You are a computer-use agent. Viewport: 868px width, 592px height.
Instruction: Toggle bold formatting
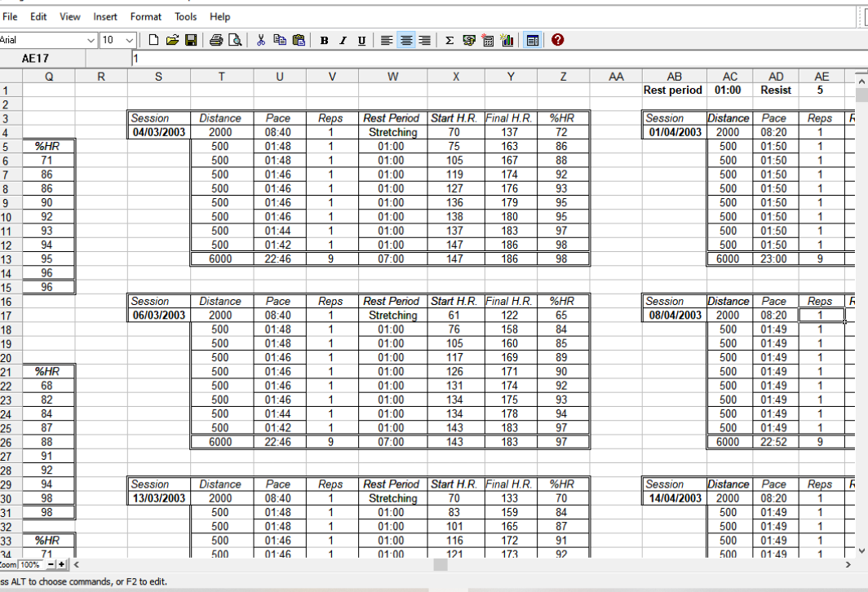[x=324, y=40]
